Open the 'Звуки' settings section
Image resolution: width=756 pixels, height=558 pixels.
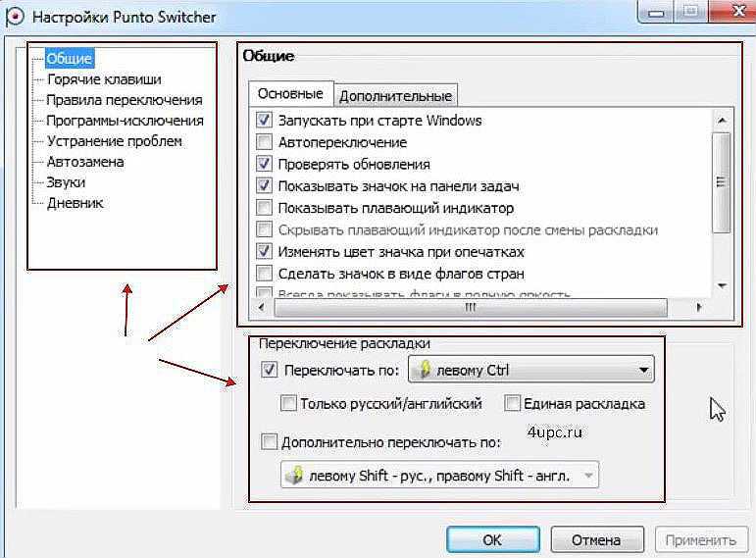pyautogui.click(x=66, y=182)
